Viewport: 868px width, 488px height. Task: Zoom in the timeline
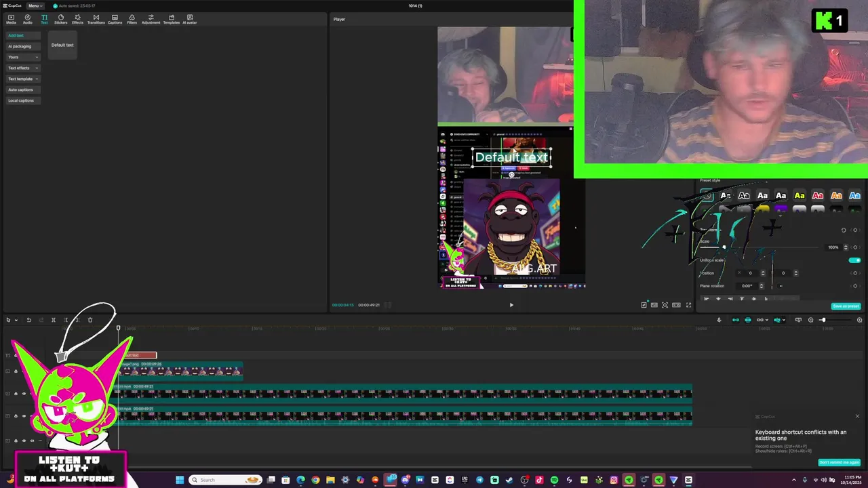click(x=860, y=320)
